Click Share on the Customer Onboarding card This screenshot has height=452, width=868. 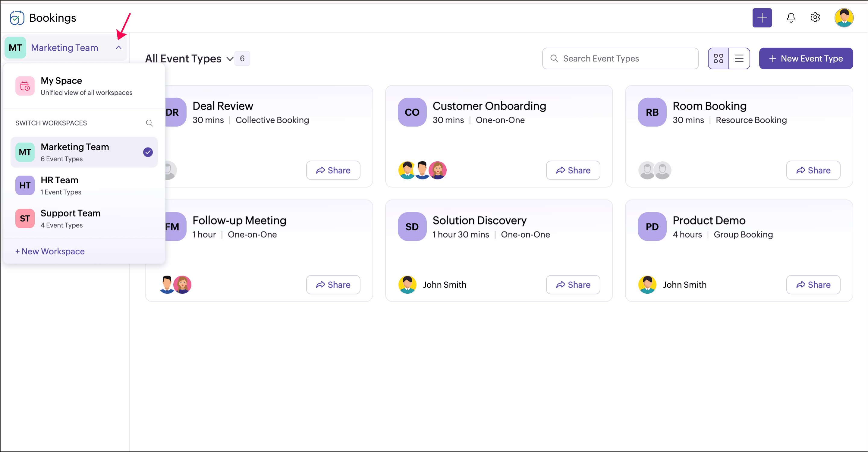tap(573, 170)
